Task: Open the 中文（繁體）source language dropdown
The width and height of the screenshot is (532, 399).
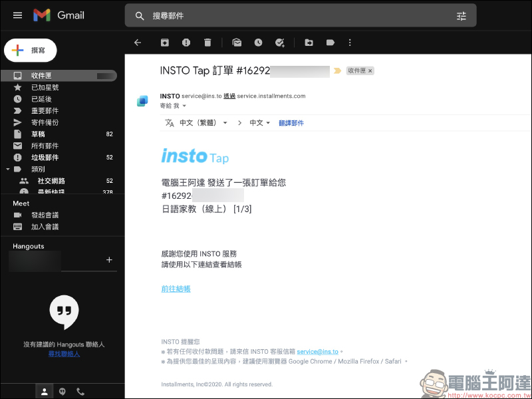Action: coord(225,123)
